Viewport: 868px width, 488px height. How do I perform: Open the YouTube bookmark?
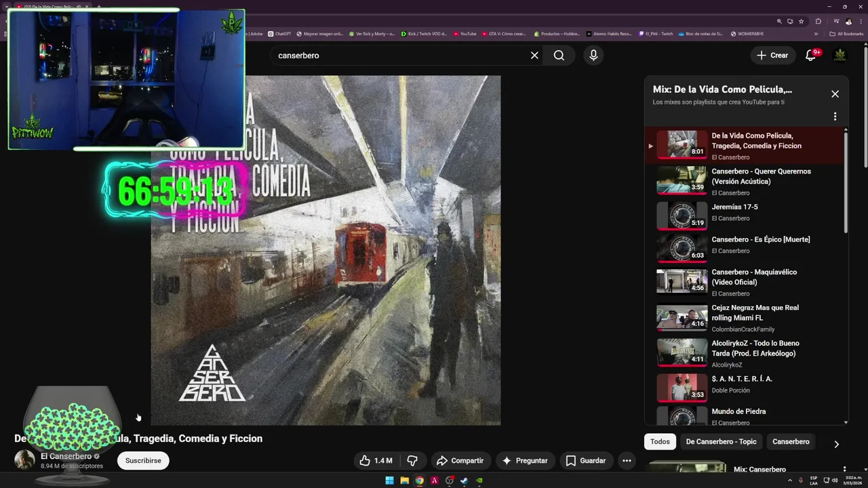[465, 34]
